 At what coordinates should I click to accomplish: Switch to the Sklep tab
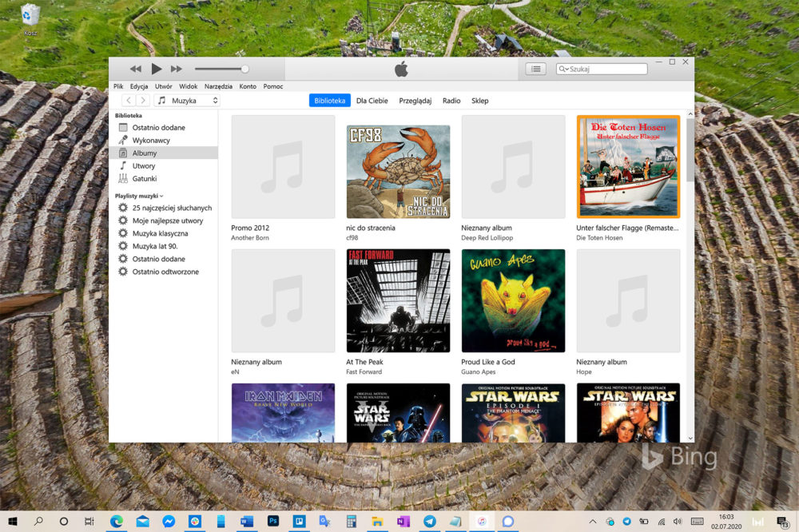pos(480,101)
